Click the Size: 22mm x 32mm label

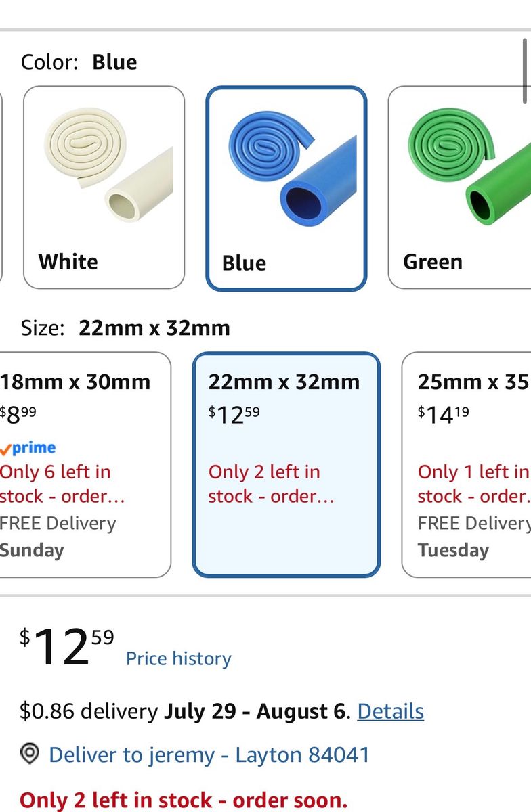pos(125,328)
